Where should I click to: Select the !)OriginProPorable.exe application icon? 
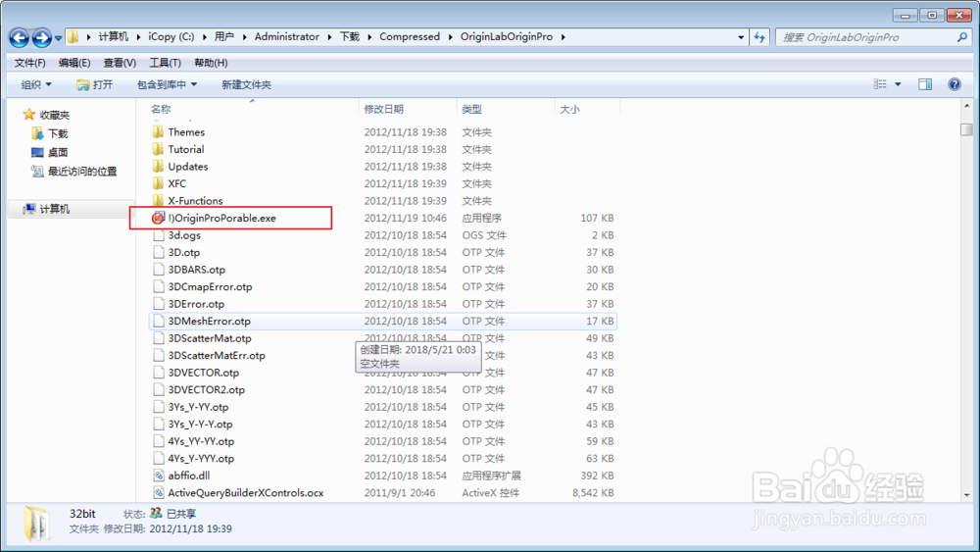158,218
